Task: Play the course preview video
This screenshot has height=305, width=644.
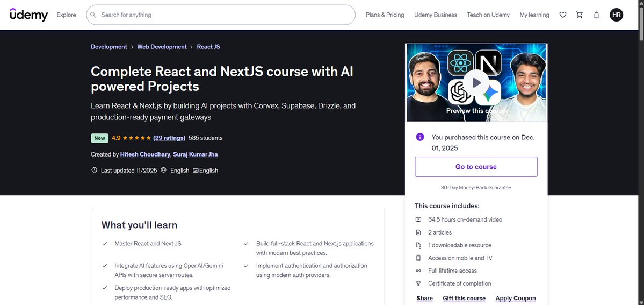Action: coord(476,83)
